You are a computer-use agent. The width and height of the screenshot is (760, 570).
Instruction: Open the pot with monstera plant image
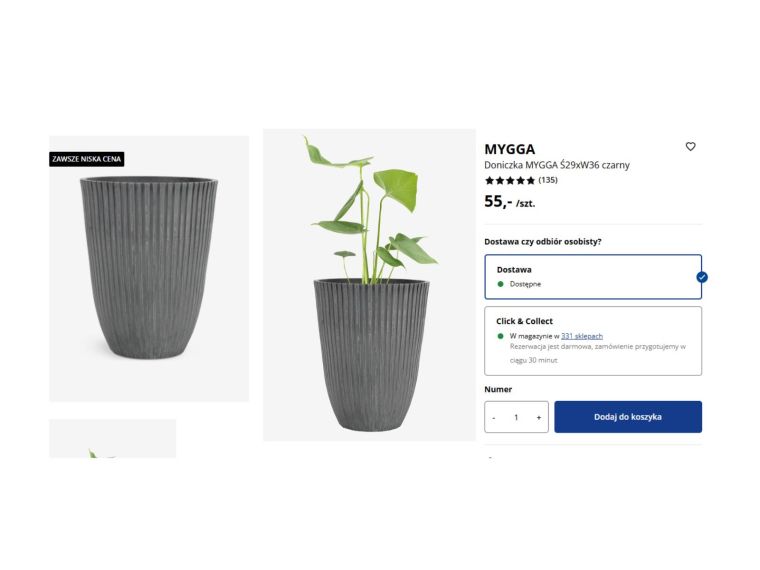tap(369, 285)
